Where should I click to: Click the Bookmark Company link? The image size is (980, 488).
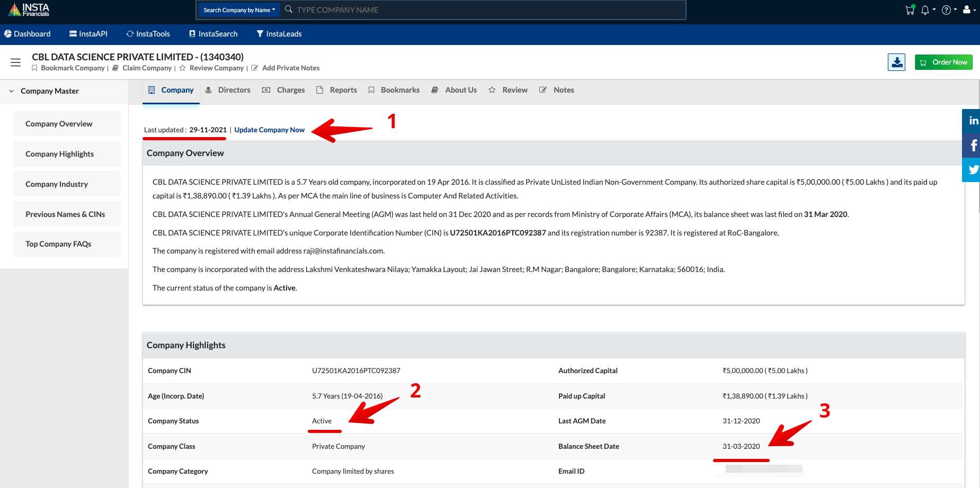[73, 68]
